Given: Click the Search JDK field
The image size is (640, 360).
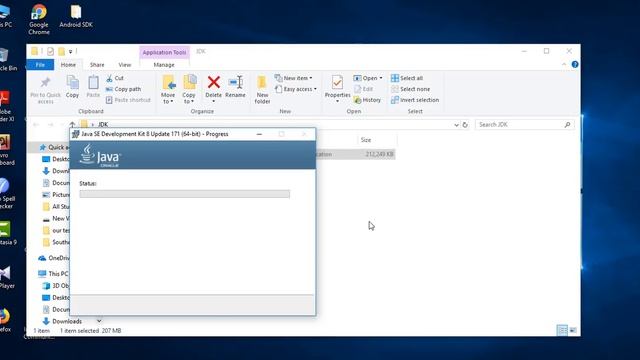Looking at the screenshot, I should point(524,124).
